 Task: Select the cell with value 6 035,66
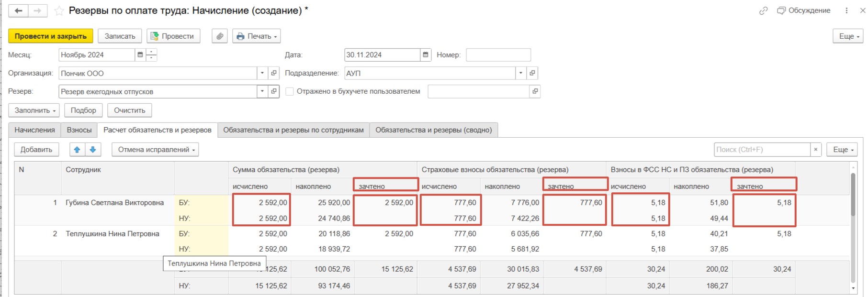pyautogui.click(x=525, y=234)
